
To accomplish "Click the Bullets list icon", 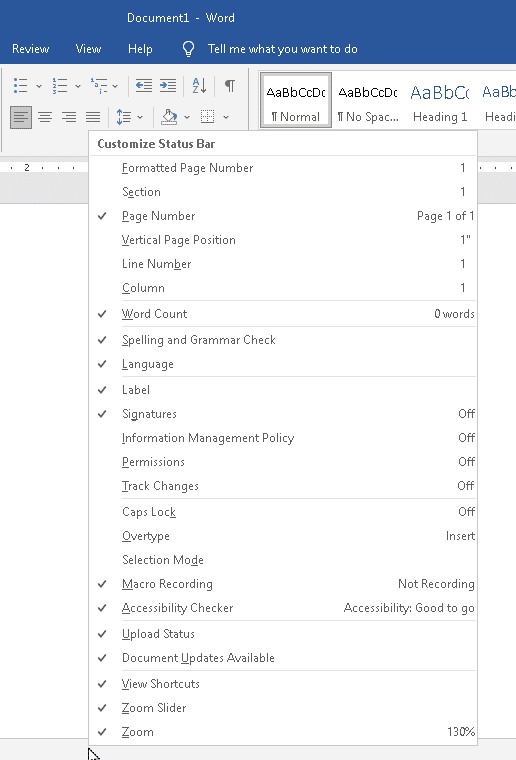I will [x=21, y=86].
